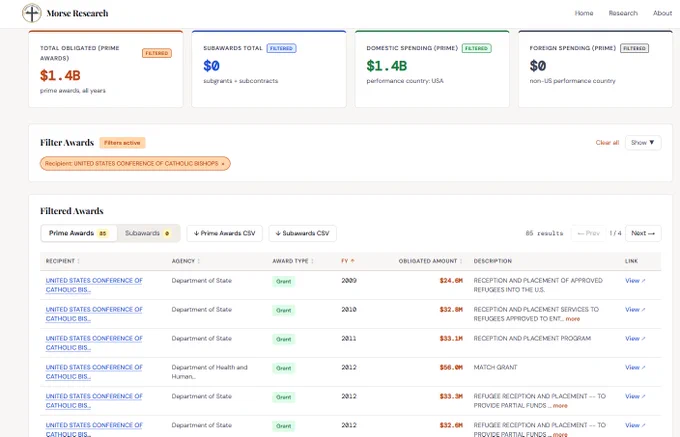Remove the Recipient filter chip via its x
Screen dimensions: 680x437
click(223, 164)
